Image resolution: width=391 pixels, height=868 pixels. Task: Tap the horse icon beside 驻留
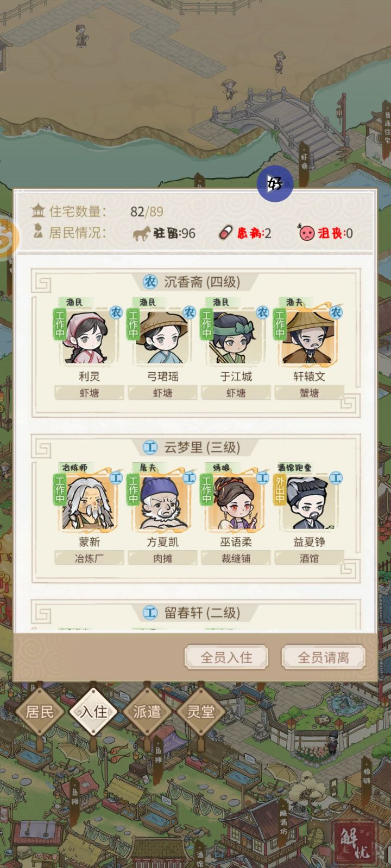click(x=142, y=233)
